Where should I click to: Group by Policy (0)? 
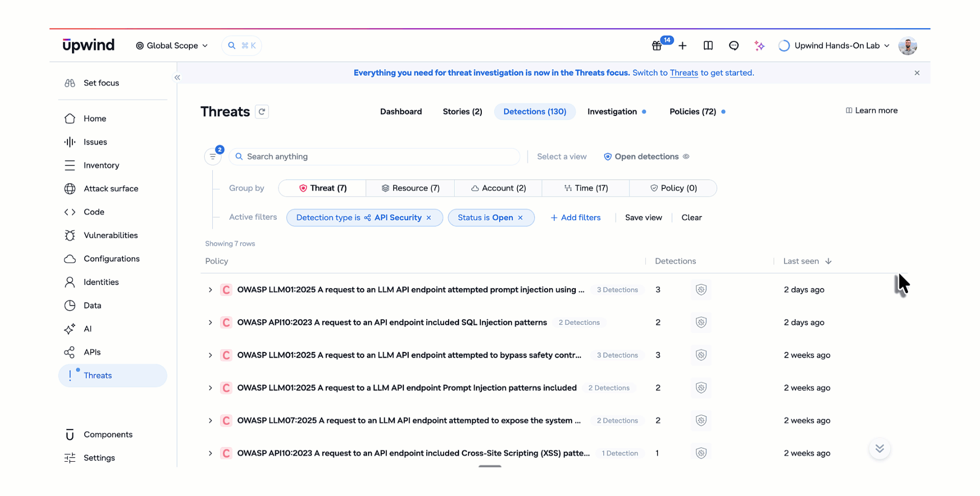point(673,188)
